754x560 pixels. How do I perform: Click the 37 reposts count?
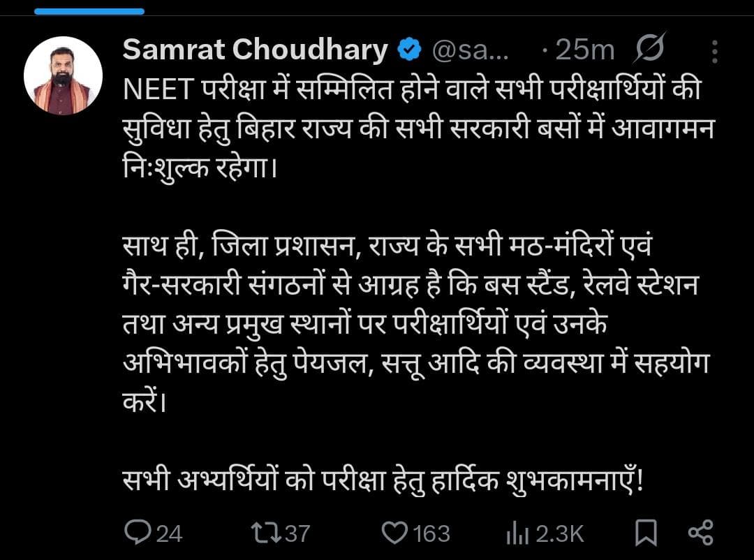(297, 534)
